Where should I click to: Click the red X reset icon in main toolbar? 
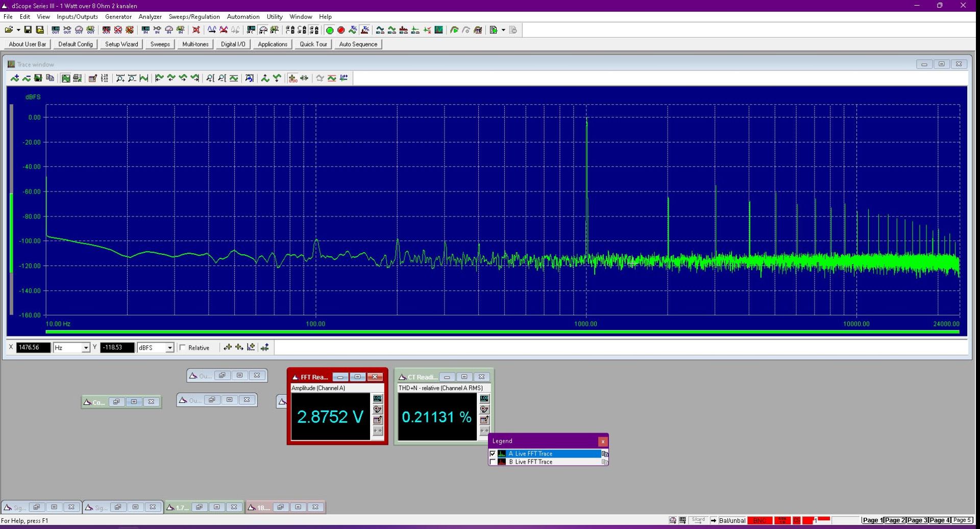[x=196, y=30]
